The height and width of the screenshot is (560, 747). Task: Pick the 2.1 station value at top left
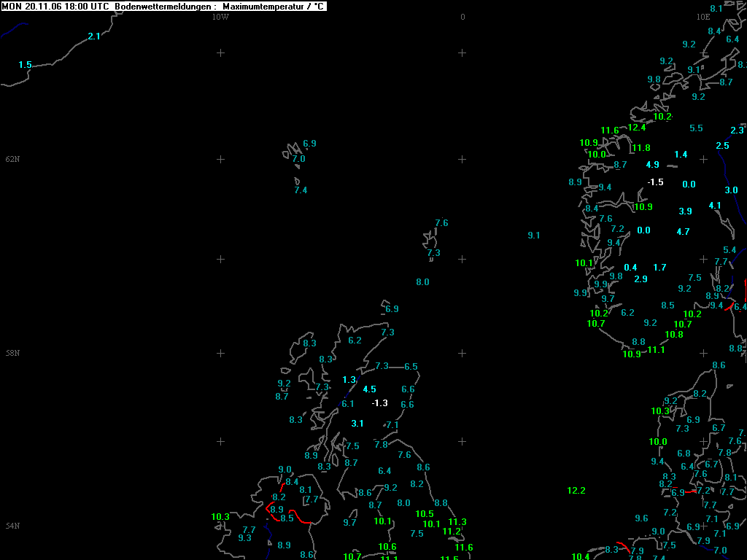coord(94,36)
